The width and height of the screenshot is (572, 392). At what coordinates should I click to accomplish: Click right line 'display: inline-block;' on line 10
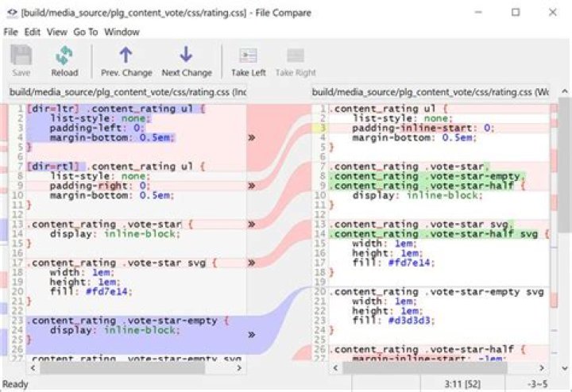tap(417, 195)
